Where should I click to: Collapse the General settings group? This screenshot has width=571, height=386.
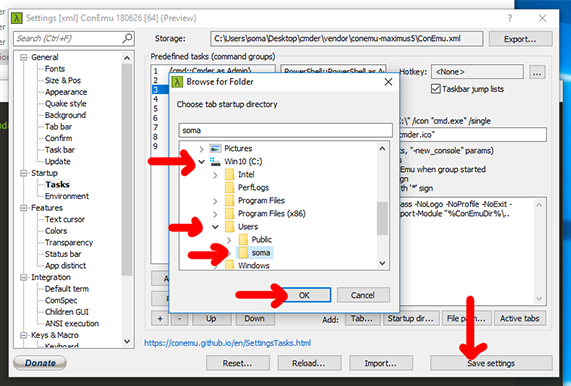(24, 57)
